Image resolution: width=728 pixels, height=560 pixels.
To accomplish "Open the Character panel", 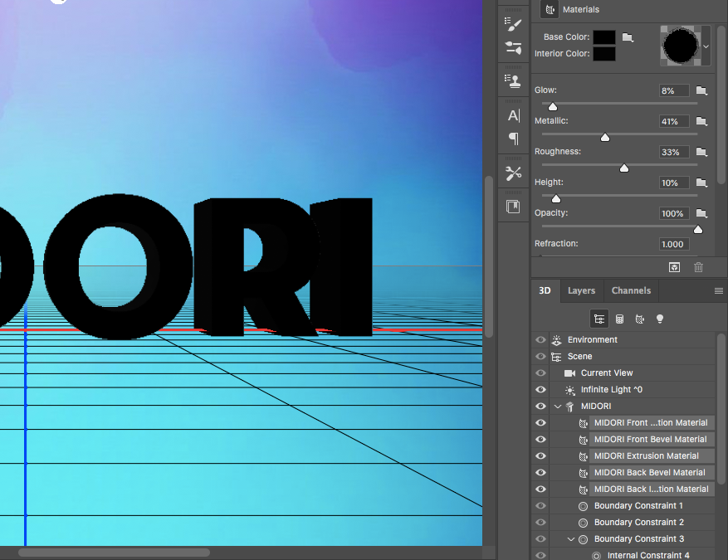I will [513, 115].
